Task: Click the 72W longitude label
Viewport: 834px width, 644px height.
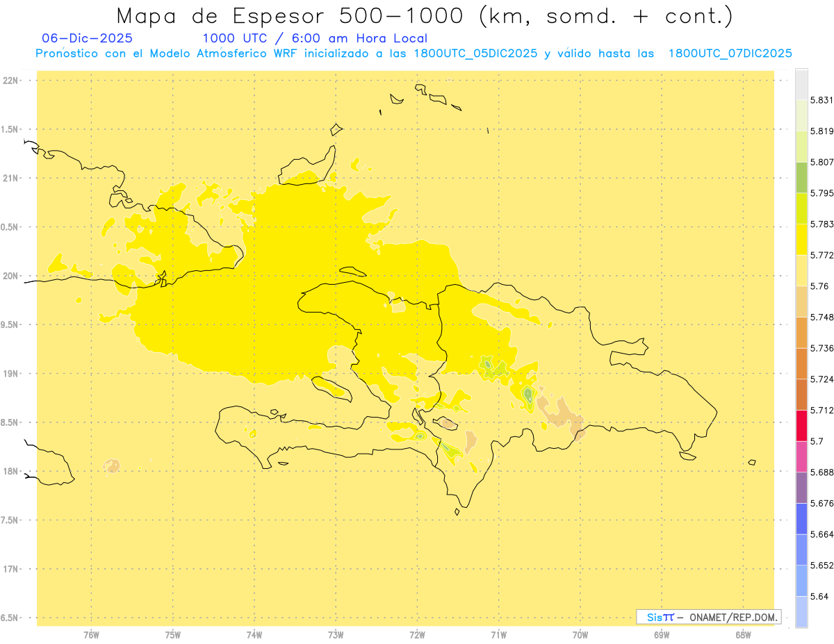Action: tap(417, 634)
